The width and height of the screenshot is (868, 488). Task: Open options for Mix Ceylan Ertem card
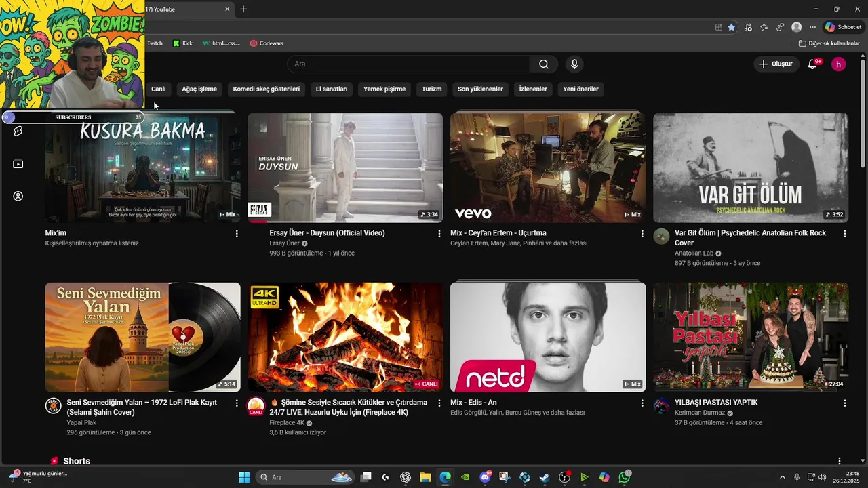(x=642, y=233)
